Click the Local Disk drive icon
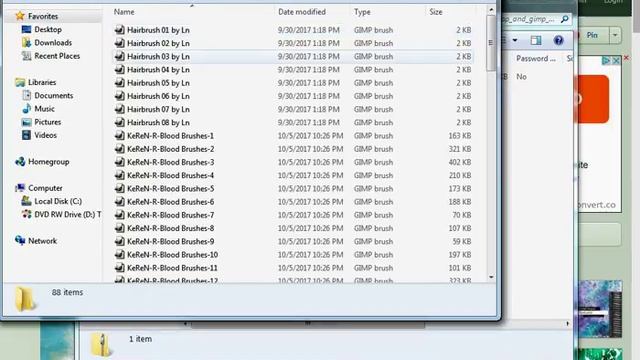This screenshot has width=640, height=360. pyautogui.click(x=27, y=201)
